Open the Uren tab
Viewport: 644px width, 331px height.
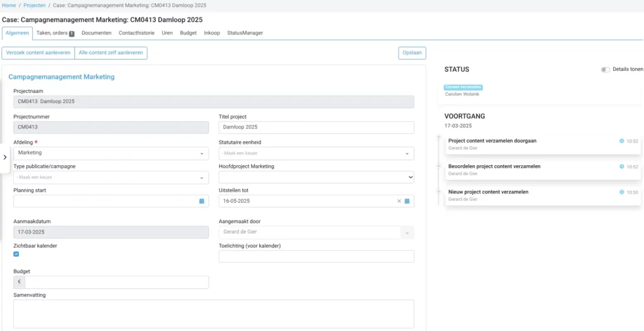(167, 33)
